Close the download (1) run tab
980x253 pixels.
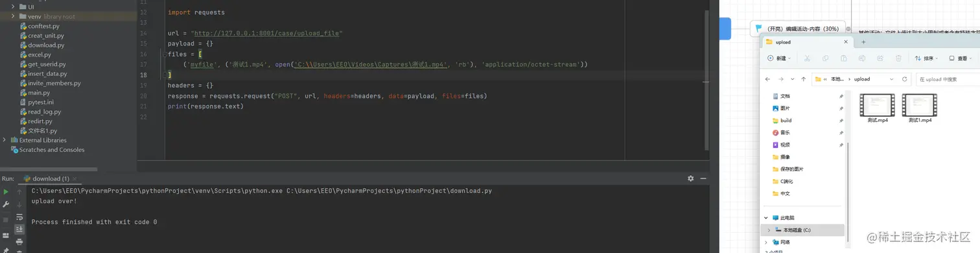point(75,178)
